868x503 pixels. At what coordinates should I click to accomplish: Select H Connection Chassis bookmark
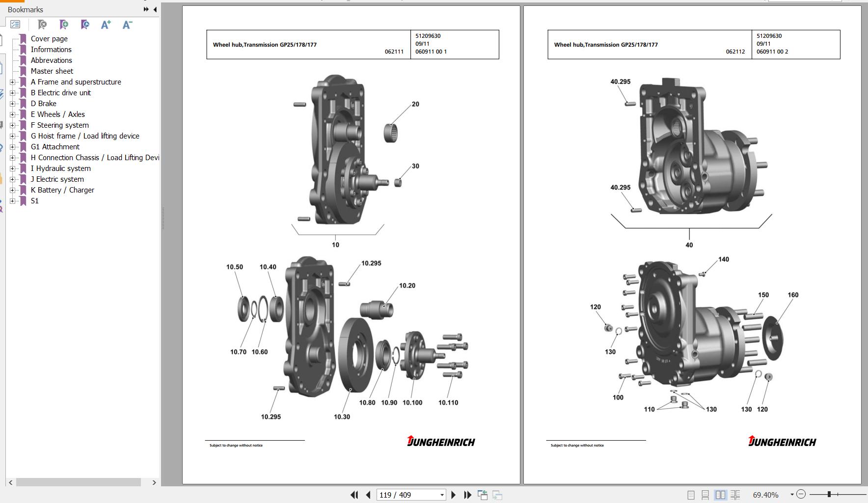point(95,158)
